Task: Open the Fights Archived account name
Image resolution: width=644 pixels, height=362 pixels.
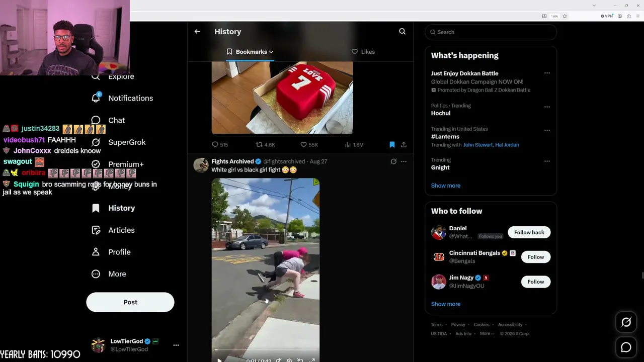Action: click(232, 161)
